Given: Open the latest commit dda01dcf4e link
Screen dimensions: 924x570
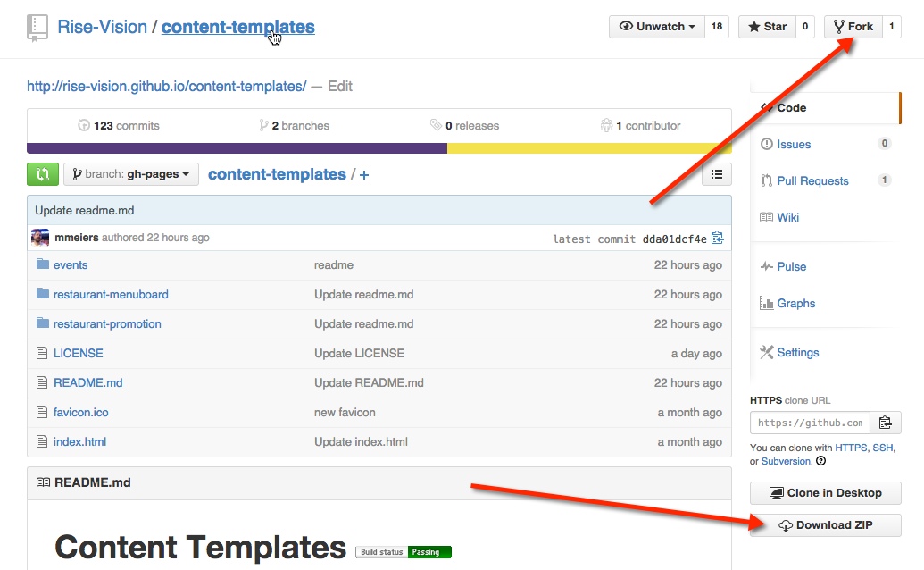Looking at the screenshot, I should 674,239.
